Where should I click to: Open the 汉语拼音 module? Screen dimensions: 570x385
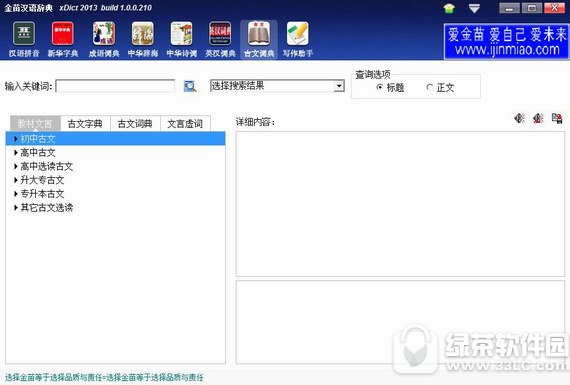[24, 39]
